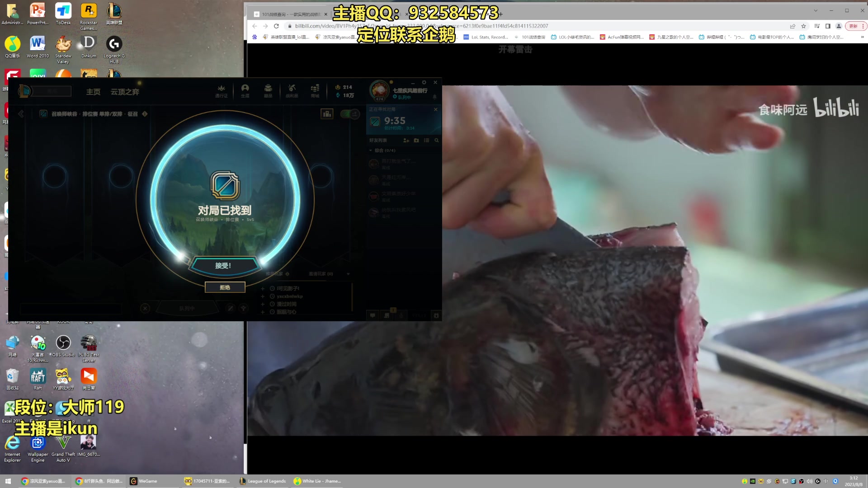Open the 商城 store icon
The image size is (868, 488).
pos(315,90)
